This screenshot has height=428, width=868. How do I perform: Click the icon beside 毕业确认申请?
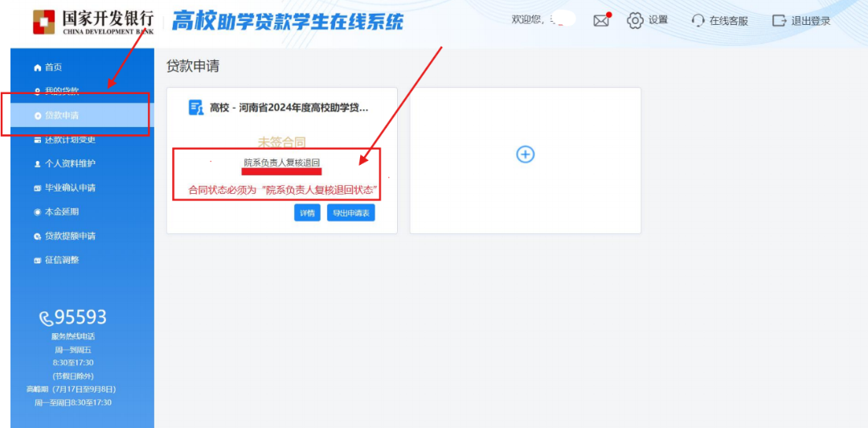[38, 188]
